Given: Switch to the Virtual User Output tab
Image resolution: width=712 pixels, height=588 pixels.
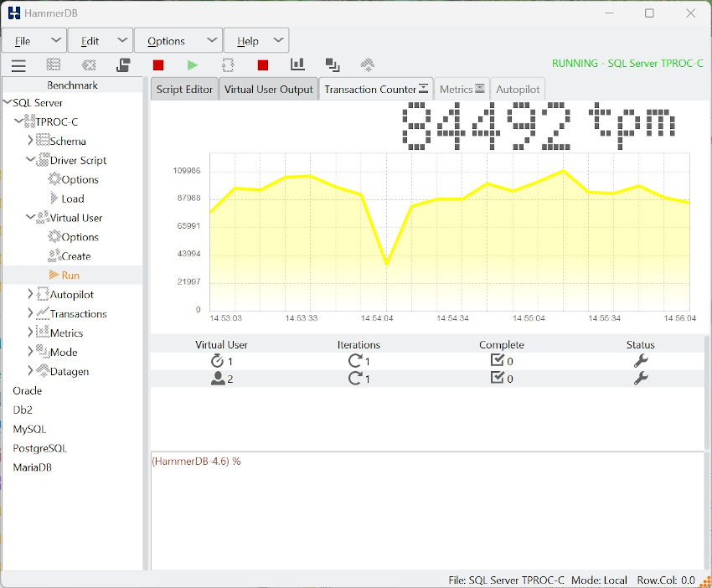Looking at the screenshot, I should click(x=268, y=90).
